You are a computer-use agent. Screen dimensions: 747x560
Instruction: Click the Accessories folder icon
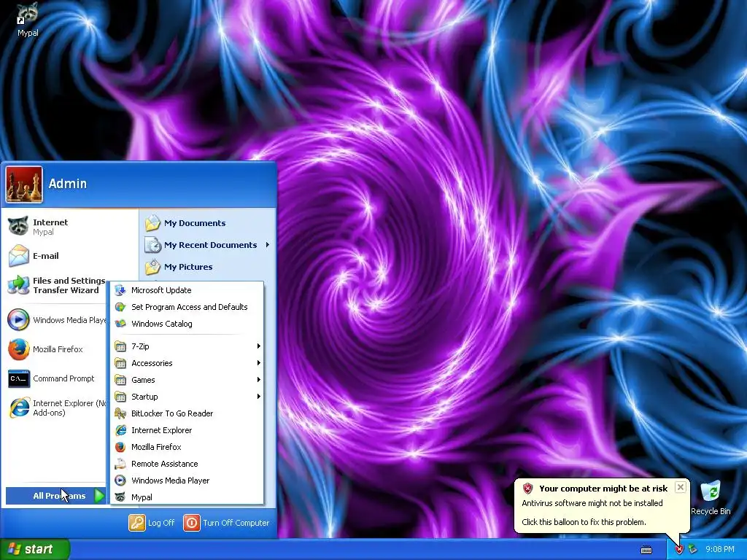120,363
